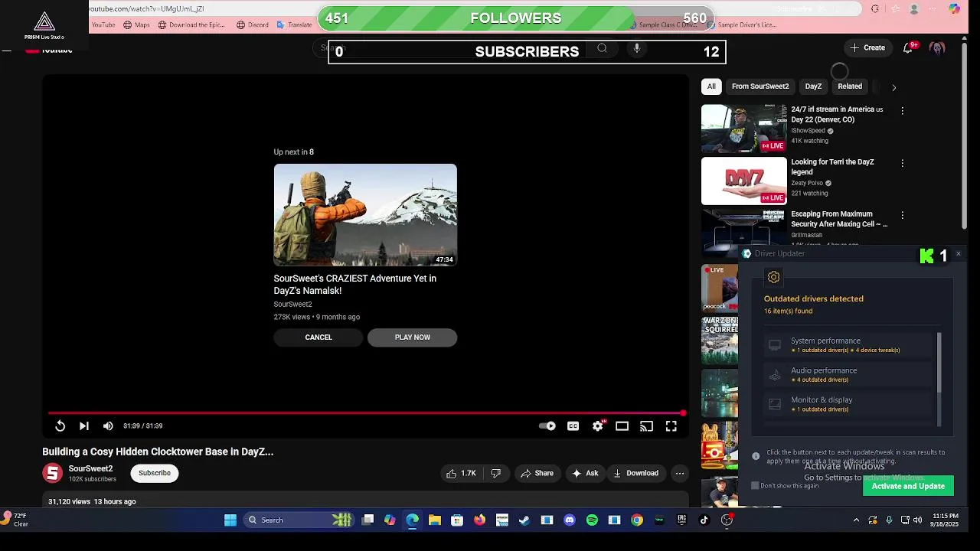Viewport: 980px width, 551px height.
Task: Open the more actions (three dots) beside Download
Action: [x=679, y=474]
